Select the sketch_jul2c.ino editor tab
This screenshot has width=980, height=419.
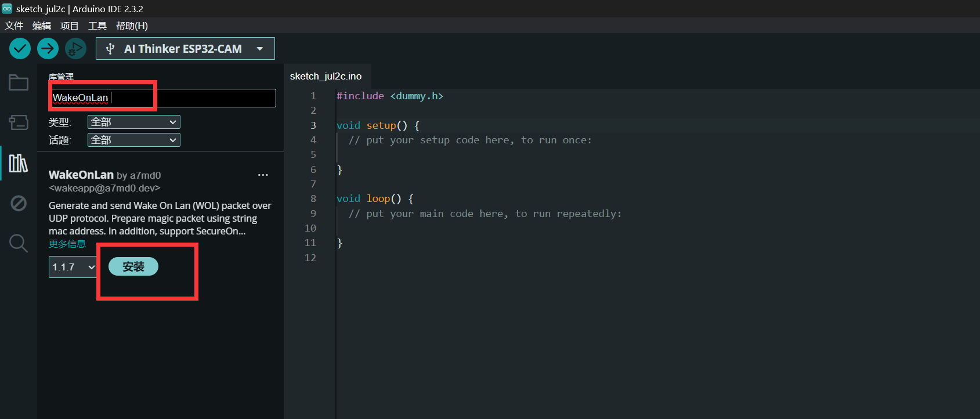[326, 76]
